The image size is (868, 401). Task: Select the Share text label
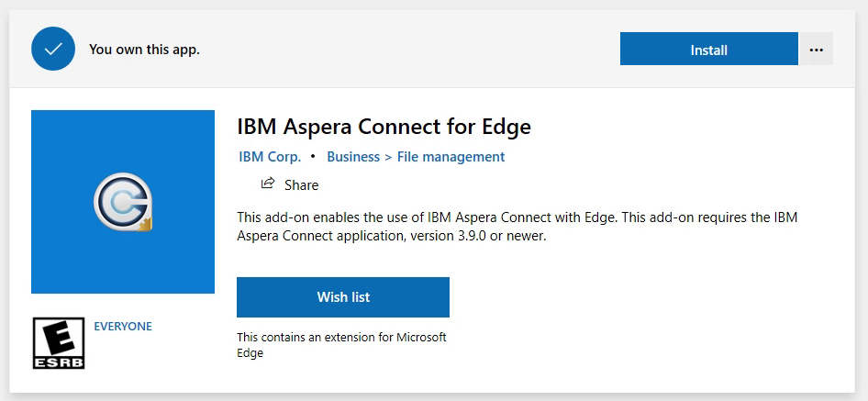(x=301, y=184)
